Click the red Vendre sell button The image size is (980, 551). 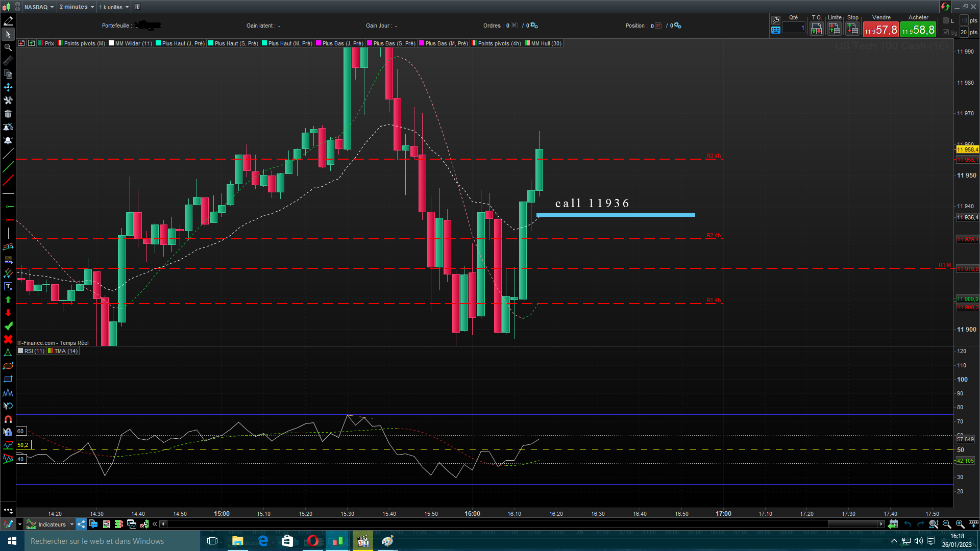(x=881, y=30)
